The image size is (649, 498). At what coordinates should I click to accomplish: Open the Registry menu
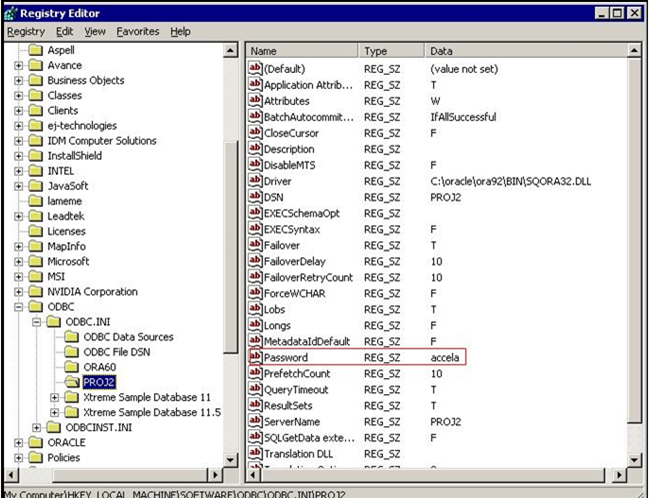point(26,32)
